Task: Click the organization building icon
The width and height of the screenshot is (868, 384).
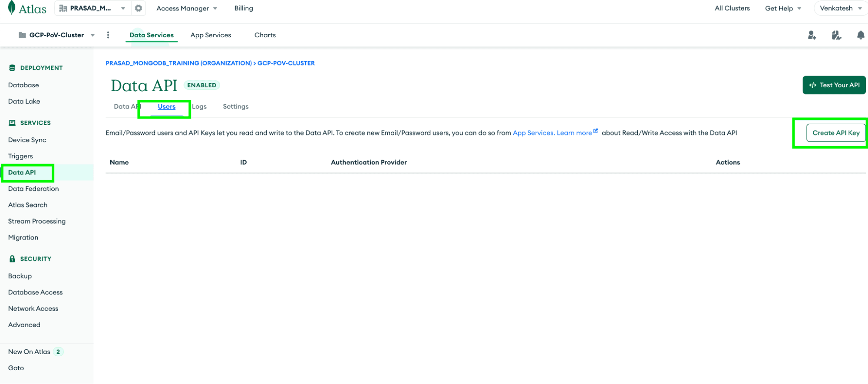Action: coord(63,8)
